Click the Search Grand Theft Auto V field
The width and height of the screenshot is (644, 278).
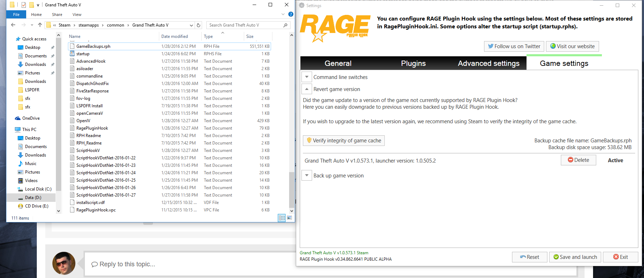click(245, 25)
